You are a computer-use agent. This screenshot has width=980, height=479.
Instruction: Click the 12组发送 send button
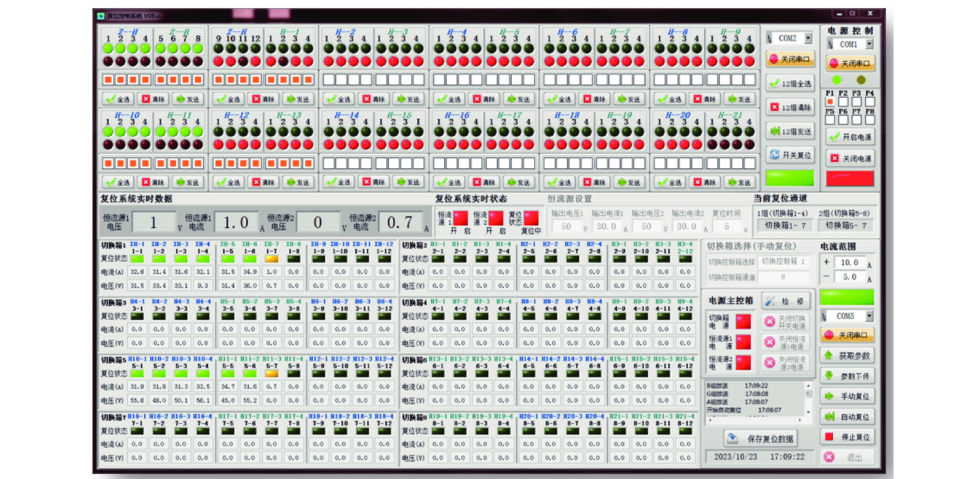point(790,131)
